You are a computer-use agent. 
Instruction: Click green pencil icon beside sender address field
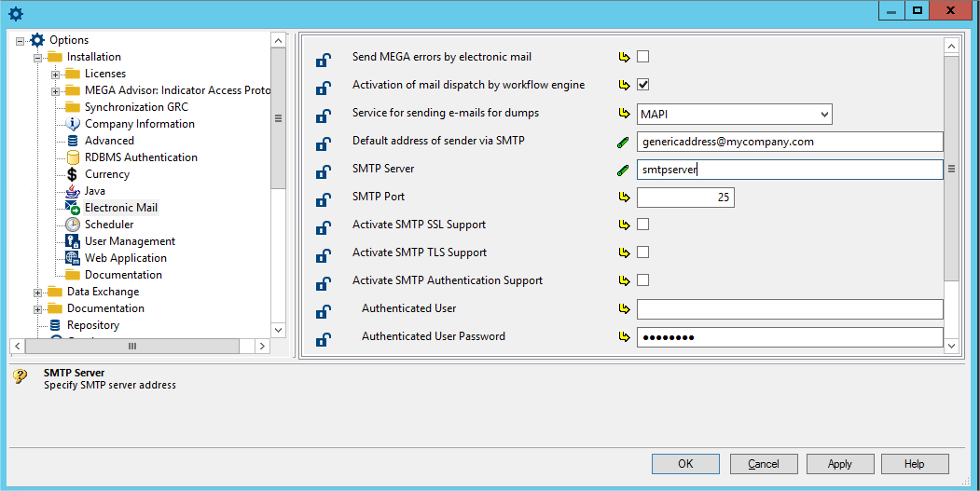click(x=624, y=142)
